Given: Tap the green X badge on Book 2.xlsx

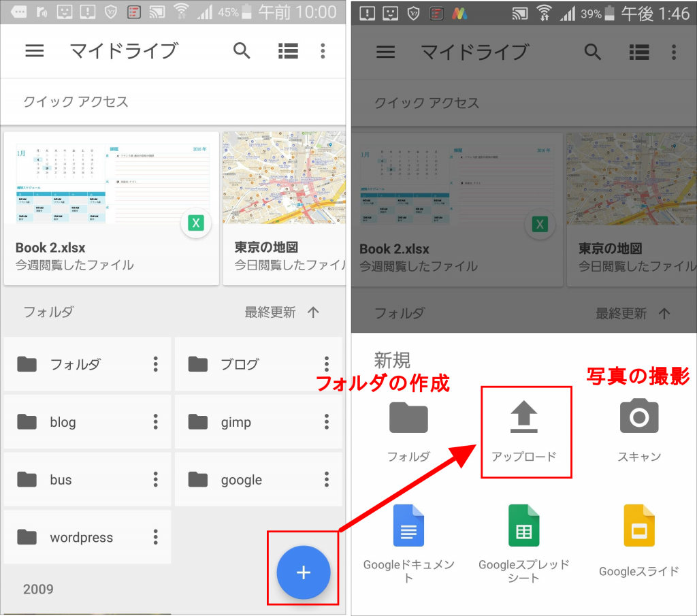Looking at the screenshot, I should (196, 223).
